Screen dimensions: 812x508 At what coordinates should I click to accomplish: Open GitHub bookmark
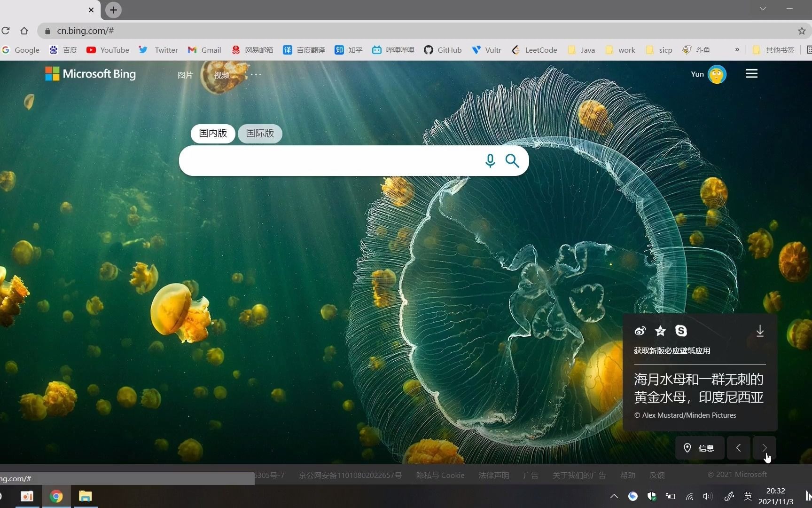pos(443,50)
